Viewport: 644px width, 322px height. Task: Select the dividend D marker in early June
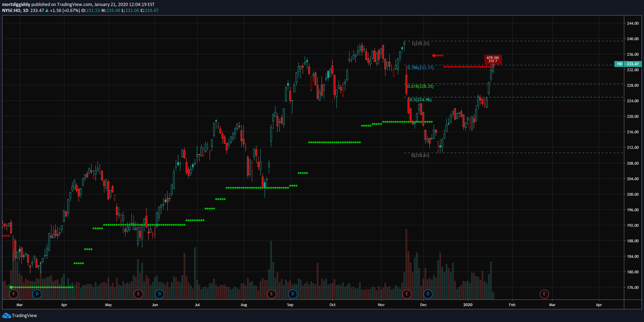pyautogui.click(x=160, y=294)
